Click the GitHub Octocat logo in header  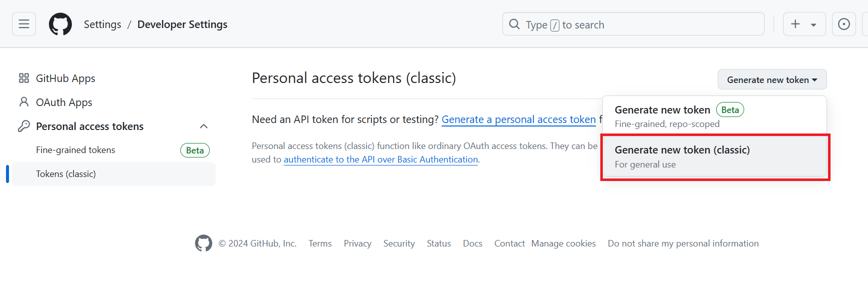(x=60, y=24)
